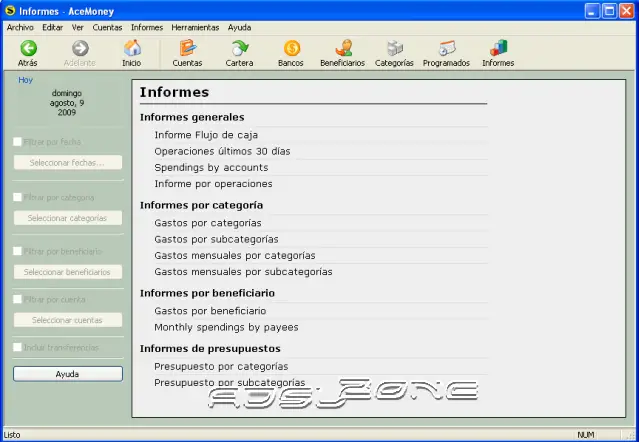
Task: Click the Seleccionar beneficiarios button
Action: tap(68, 272)
